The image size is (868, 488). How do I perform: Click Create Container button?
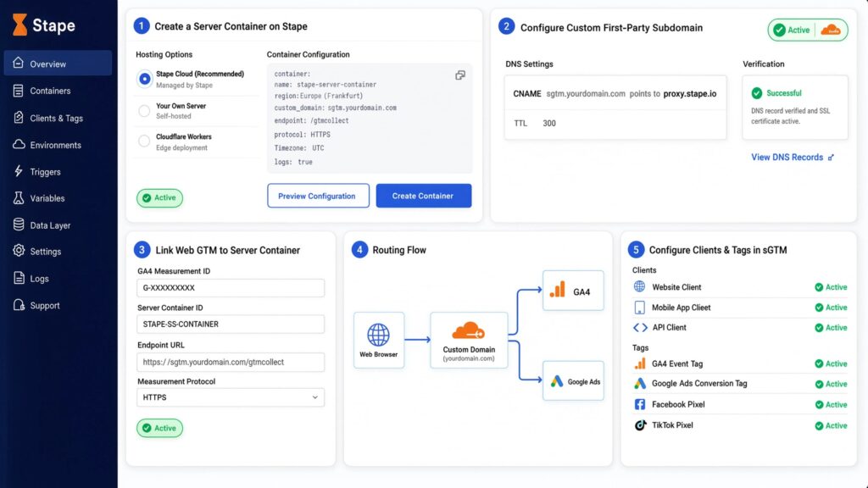(424, 196)
